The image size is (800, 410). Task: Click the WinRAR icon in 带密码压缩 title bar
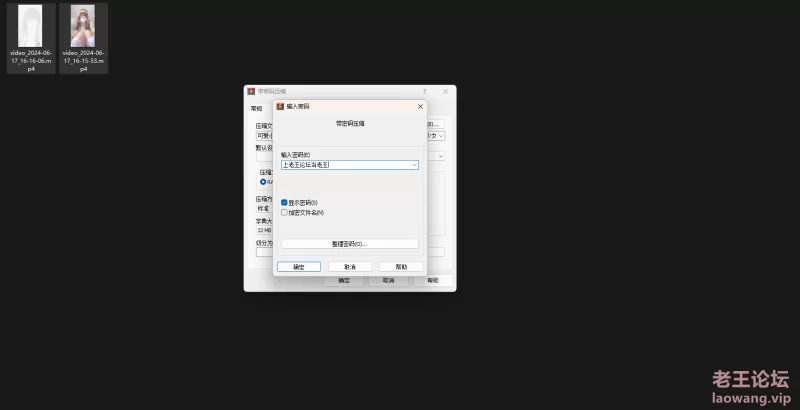[x=252, y=91]
